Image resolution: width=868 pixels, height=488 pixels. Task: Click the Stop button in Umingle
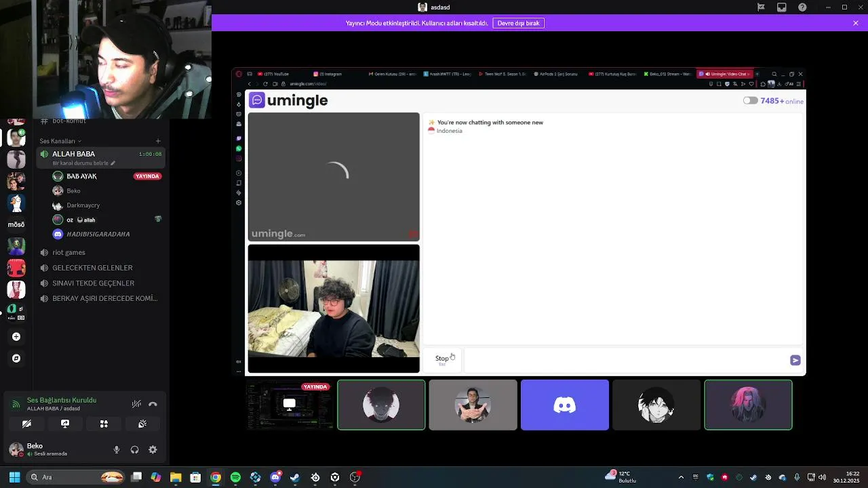pyautogui.click(x=442, y=359)
